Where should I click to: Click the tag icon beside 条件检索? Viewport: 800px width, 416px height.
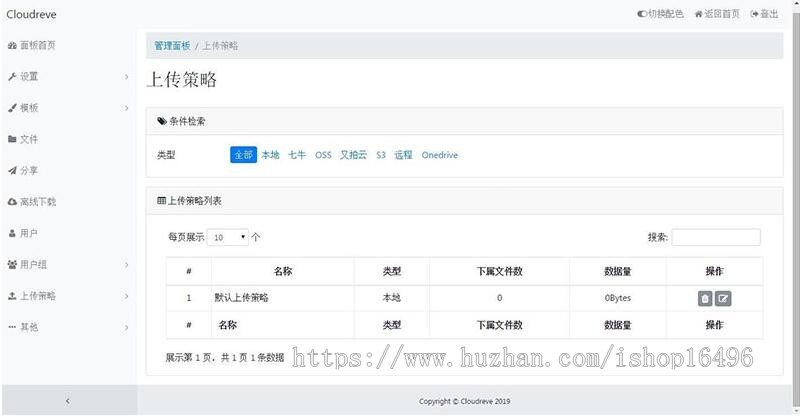[162, 121]
